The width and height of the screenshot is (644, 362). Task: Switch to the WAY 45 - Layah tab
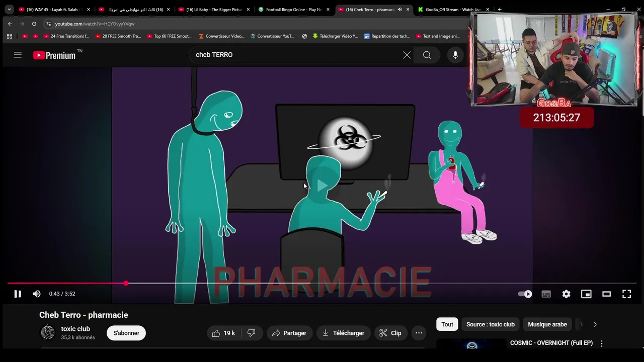pyautogui.click(x=54, y=10)
